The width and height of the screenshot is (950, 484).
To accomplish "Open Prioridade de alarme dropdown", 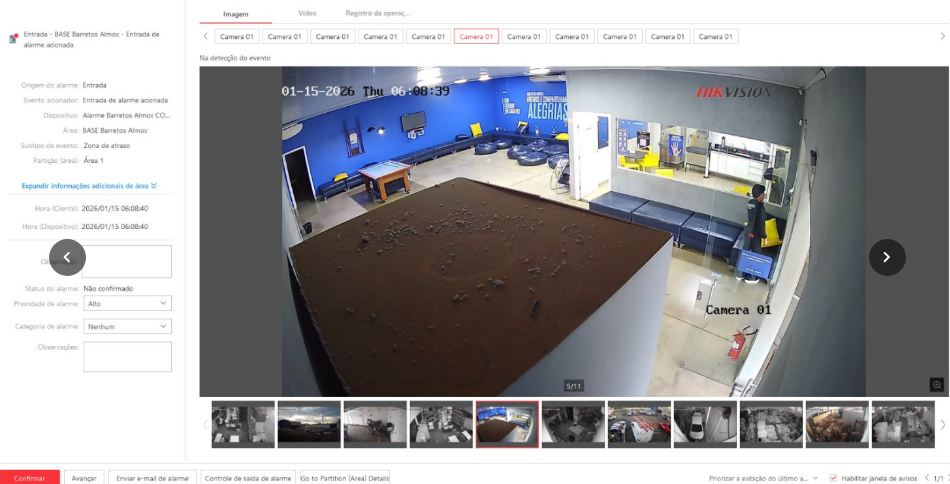I will pos(127,303).
